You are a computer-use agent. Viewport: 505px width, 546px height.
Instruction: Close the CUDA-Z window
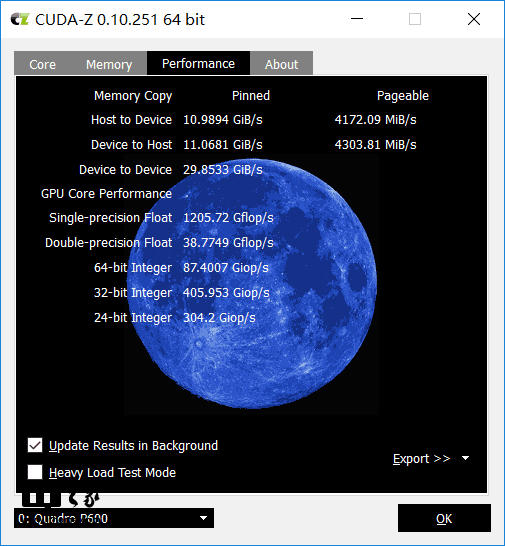pyautogui.click(x=474, y=19)
